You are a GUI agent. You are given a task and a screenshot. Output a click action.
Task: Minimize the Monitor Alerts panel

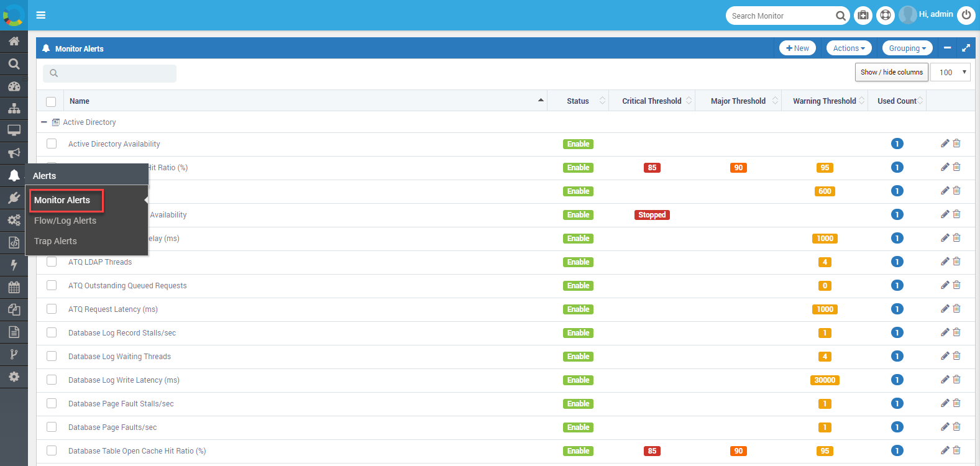[947, 48]
